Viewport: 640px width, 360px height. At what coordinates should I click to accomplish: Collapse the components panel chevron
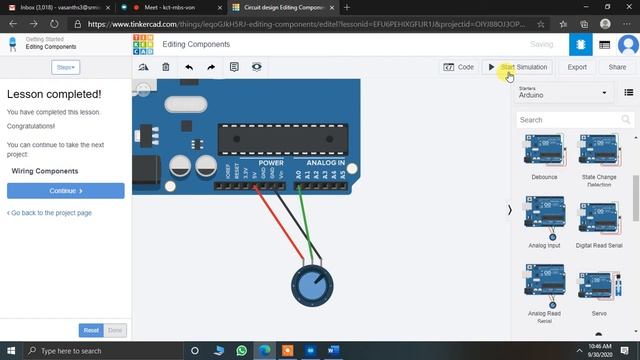pos(509,210)
